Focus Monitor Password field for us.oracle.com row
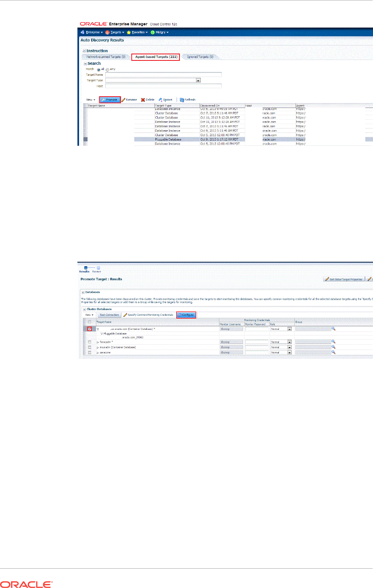This screenshot has width=373, height=588. [x=256, y=329]
